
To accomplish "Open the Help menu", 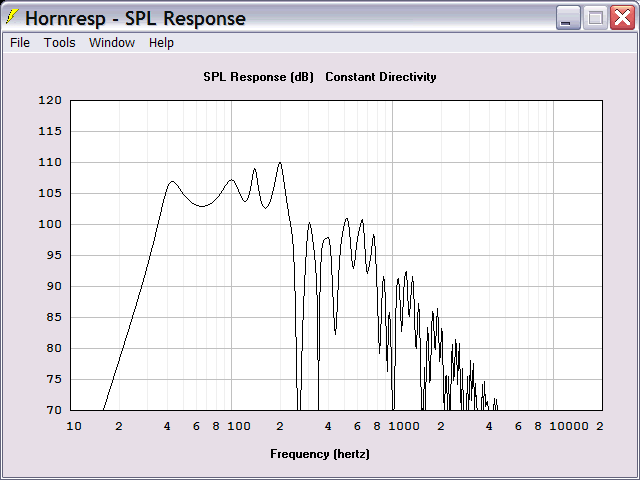I will pyautogui.click(x=161, y=42).
